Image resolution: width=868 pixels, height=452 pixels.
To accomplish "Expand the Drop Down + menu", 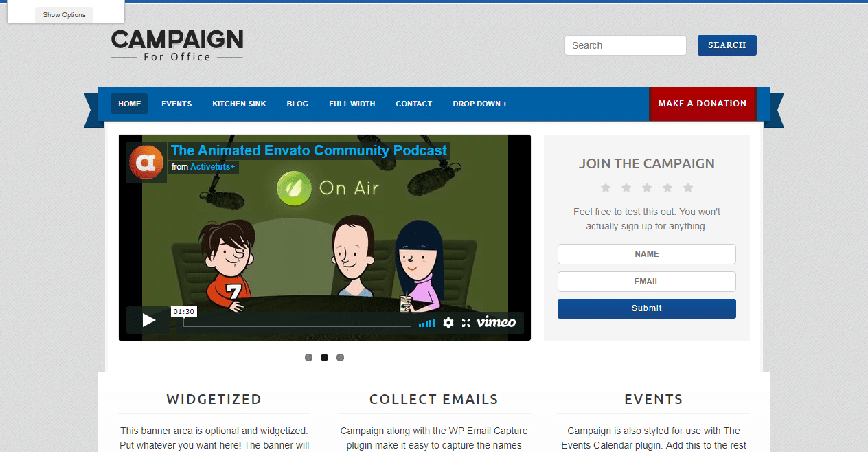I will tap(480, 104).
